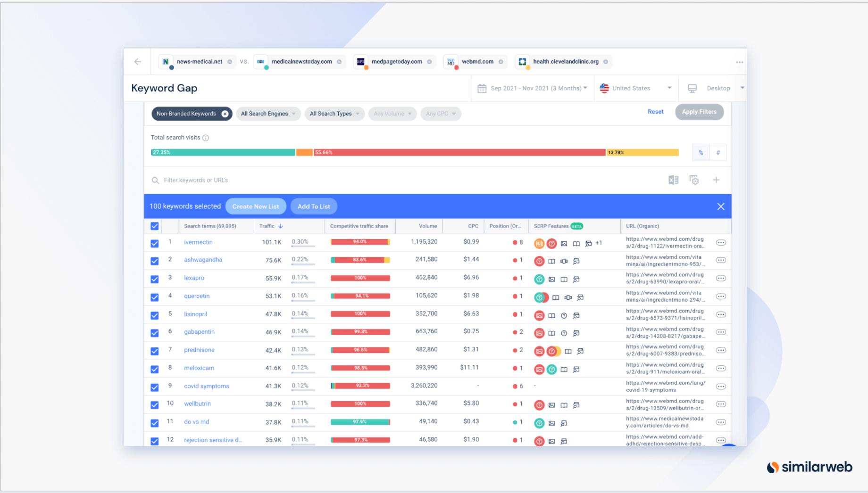Click the yellow 13.78% traffic bar segment
The height and width of the screenshot is (493, 868).
643,152
